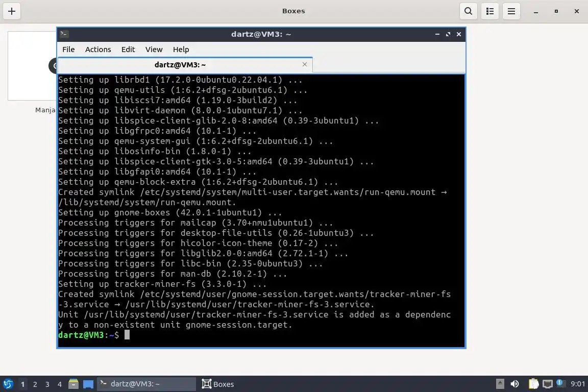This screenshot has height=392, width=588.
Task: Click the 'Setting up libvirt-daemon' line
Action: point(180,111)
